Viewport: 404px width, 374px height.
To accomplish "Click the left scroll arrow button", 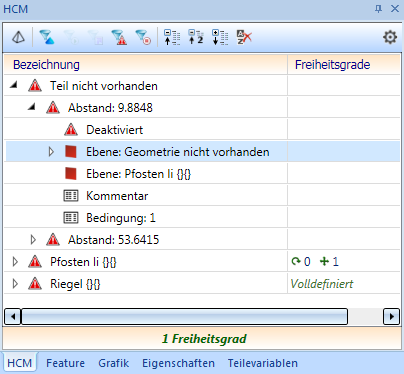I will coord(13,316).
